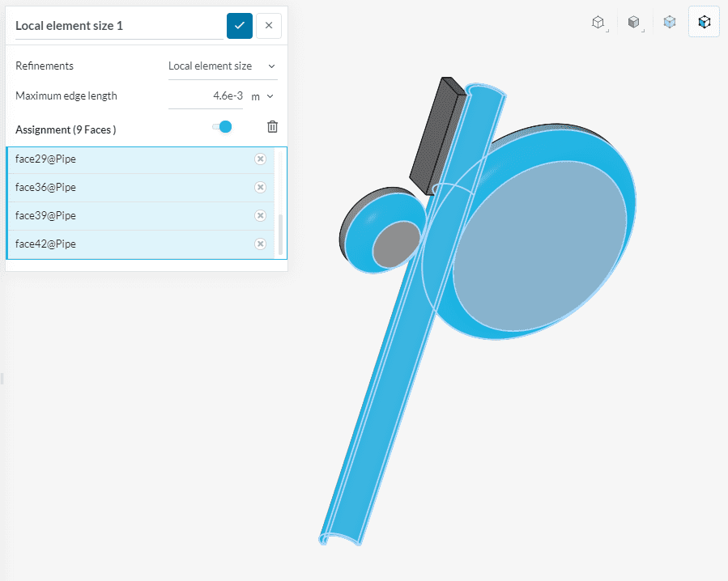Click the assignment list scrollbar
728x581 pixels.
point(281,235)
